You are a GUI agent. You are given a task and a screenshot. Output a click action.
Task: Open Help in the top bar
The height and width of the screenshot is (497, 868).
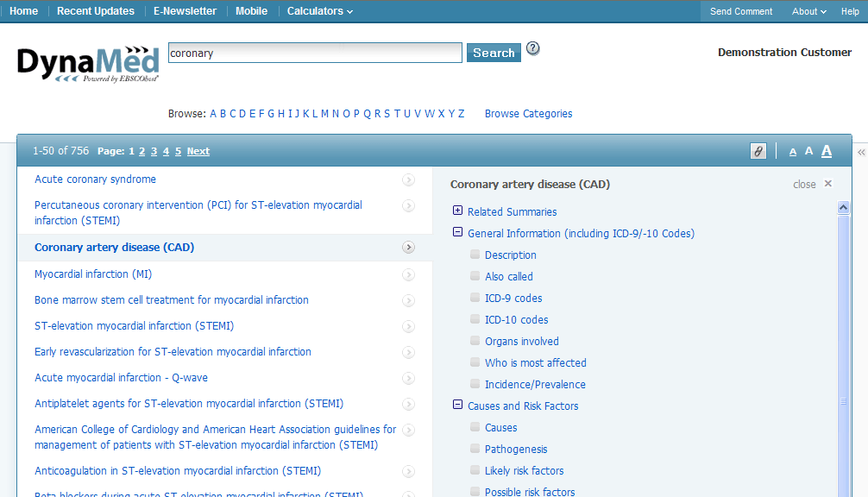[850, 11]
